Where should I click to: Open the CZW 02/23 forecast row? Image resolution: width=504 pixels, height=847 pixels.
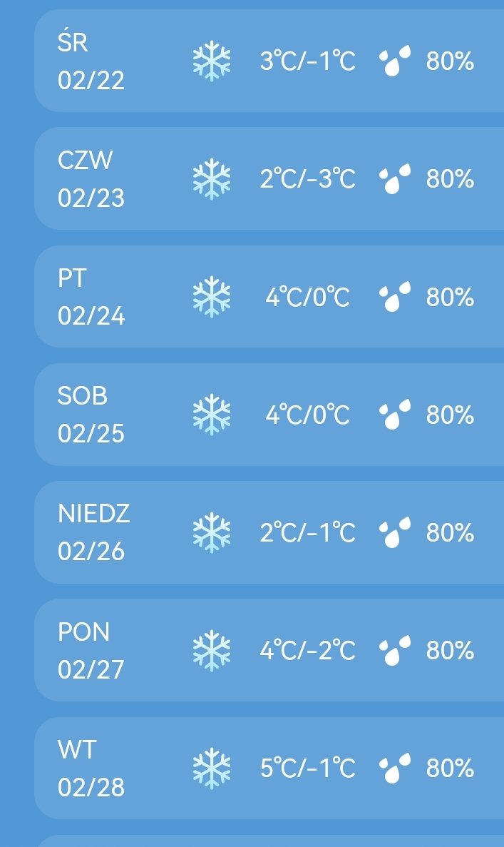coord(271,179)
